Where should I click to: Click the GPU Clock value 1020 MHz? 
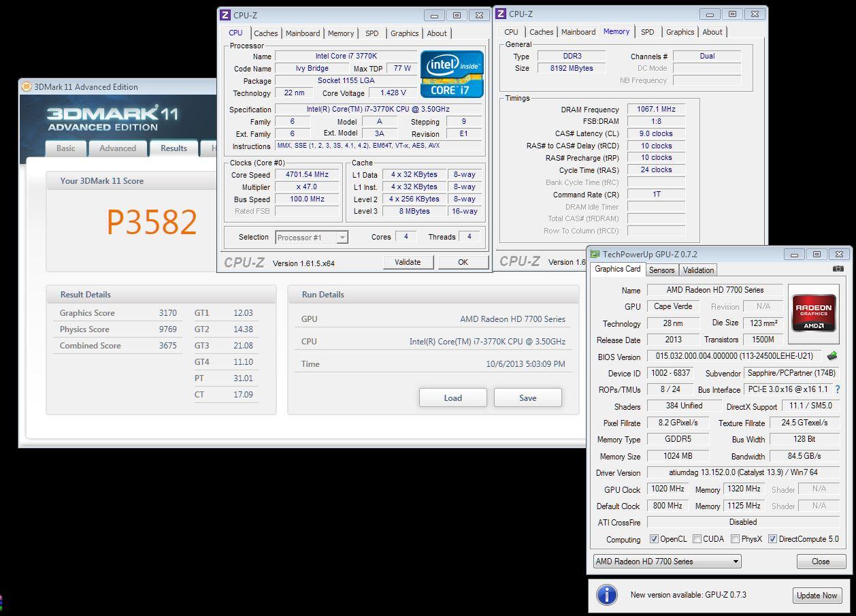point(668,489)
